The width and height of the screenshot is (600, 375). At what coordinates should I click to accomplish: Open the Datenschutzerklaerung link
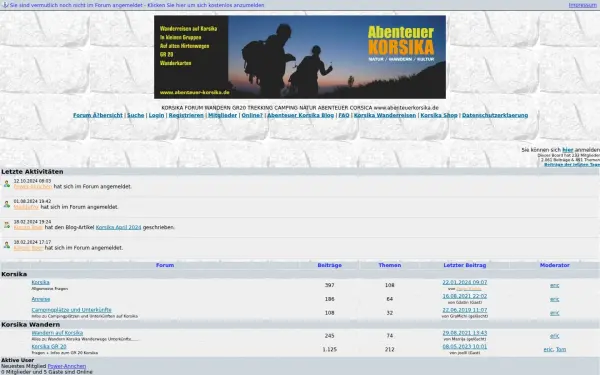495,115
